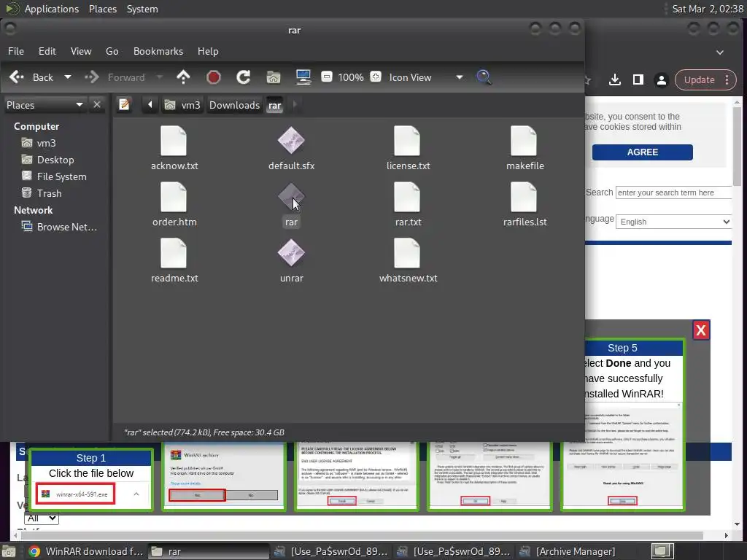Close the install steps overlay with X

(x=701, y=330)
